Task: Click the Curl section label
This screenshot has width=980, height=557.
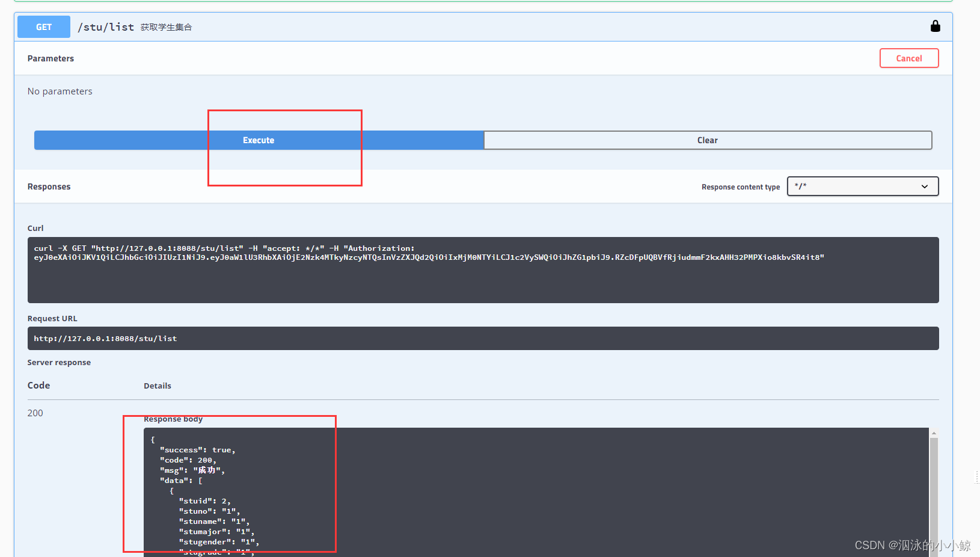Action: pos(35,228)
